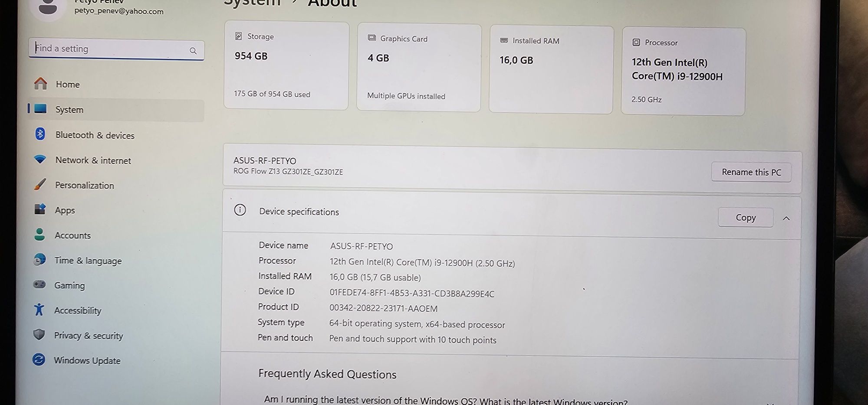The height and width of the screenshot is (405, 868).
Task: Go to Network & internet settings
Action: tap(116, 160)
